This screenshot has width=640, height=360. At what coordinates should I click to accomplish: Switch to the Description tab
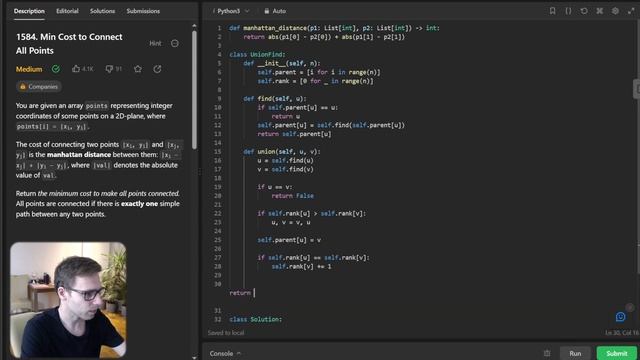[x=29, y=11]
